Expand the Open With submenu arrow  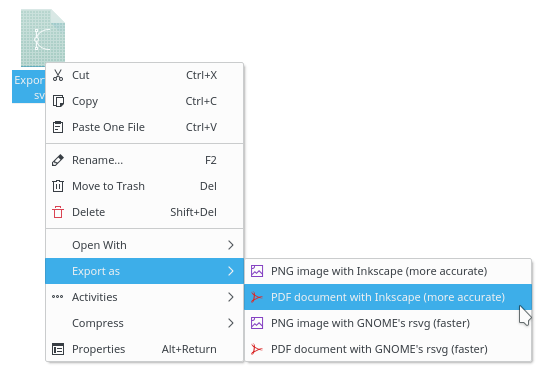(231, 245)
